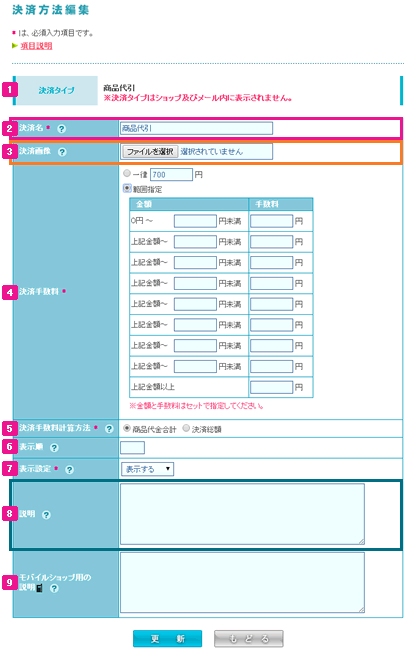Click the 更新 update button
Image resolution: width=405 pixels, height=656 pixels.
pos(167,639)
